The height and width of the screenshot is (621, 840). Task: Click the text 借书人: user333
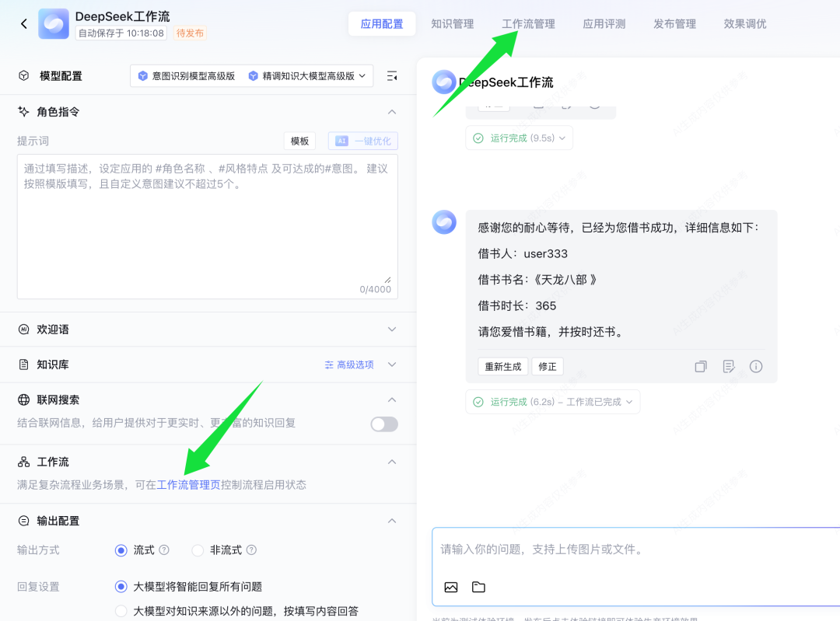pos(523,253)
